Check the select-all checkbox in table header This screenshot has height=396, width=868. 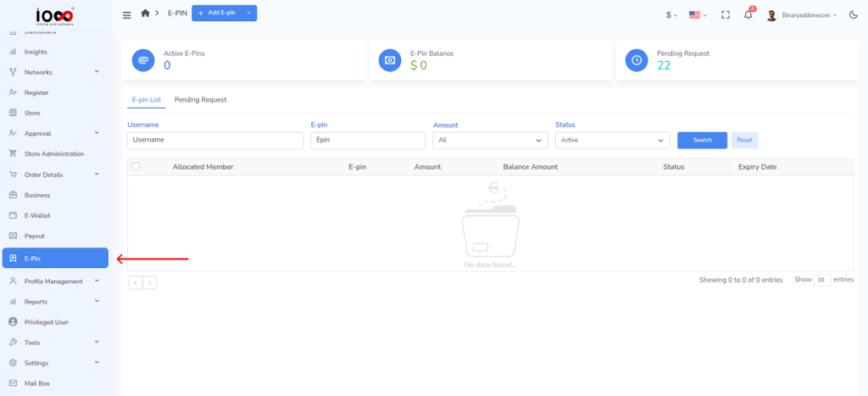pyautogui.click(x=136, y=167)
